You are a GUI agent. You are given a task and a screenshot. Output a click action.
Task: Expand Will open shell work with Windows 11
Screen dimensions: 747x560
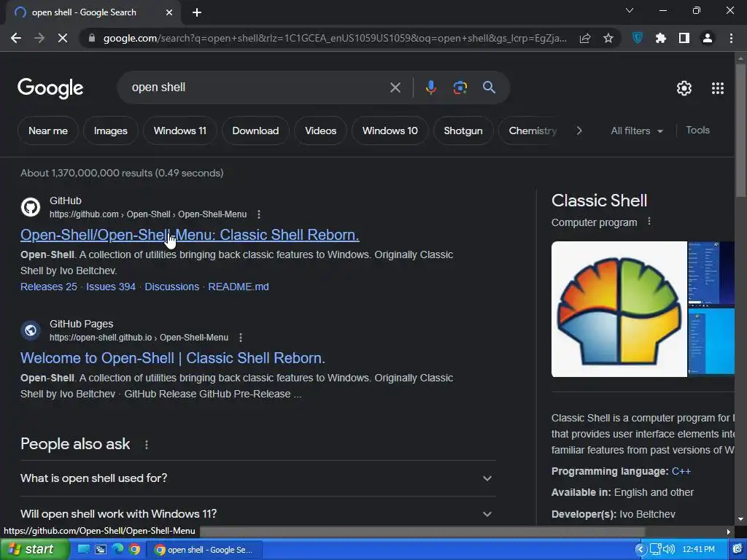258,514
